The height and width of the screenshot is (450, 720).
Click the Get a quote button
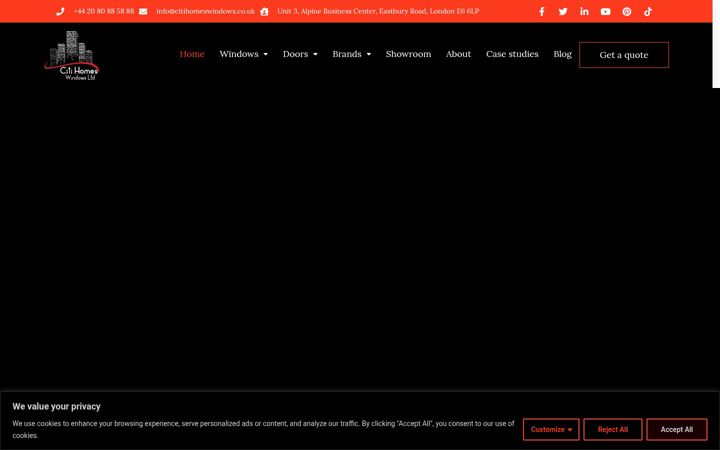(624, 55)
